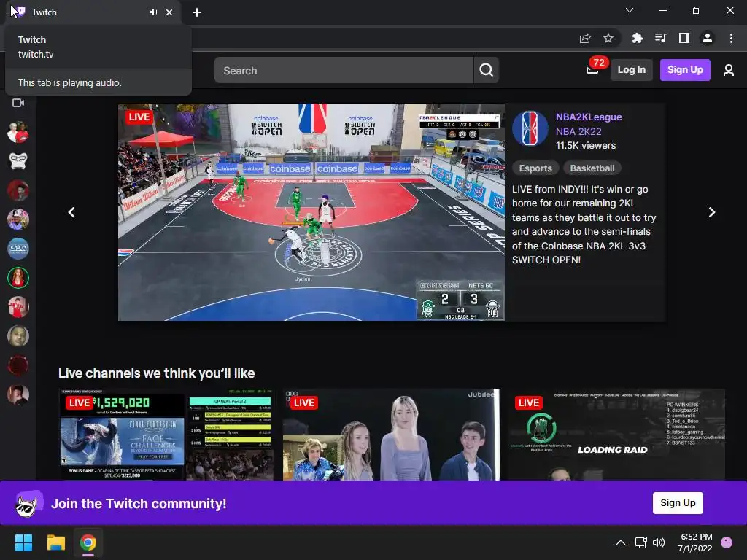The image size is (747, 560).
Task: Close the Twitch tab
Action: 169,12
